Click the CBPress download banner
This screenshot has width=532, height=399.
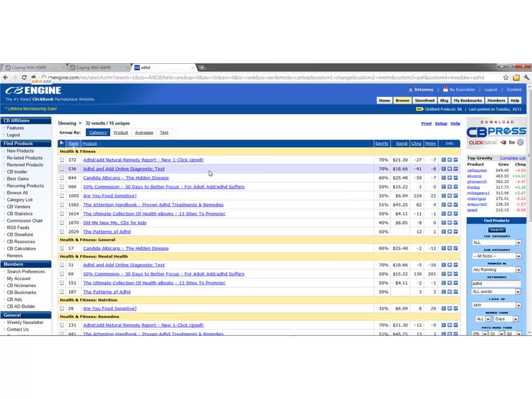(x=496, y=133)
